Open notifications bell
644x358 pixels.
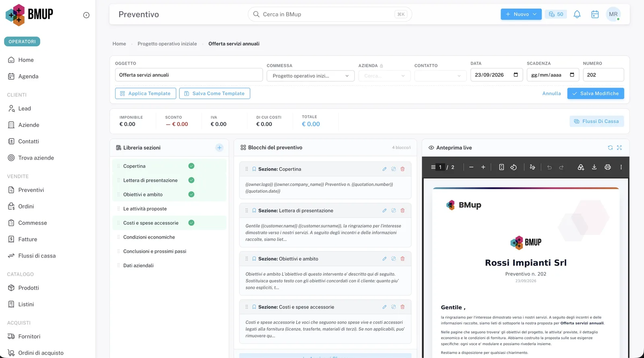pyautogui.click(x=577, y=14)
